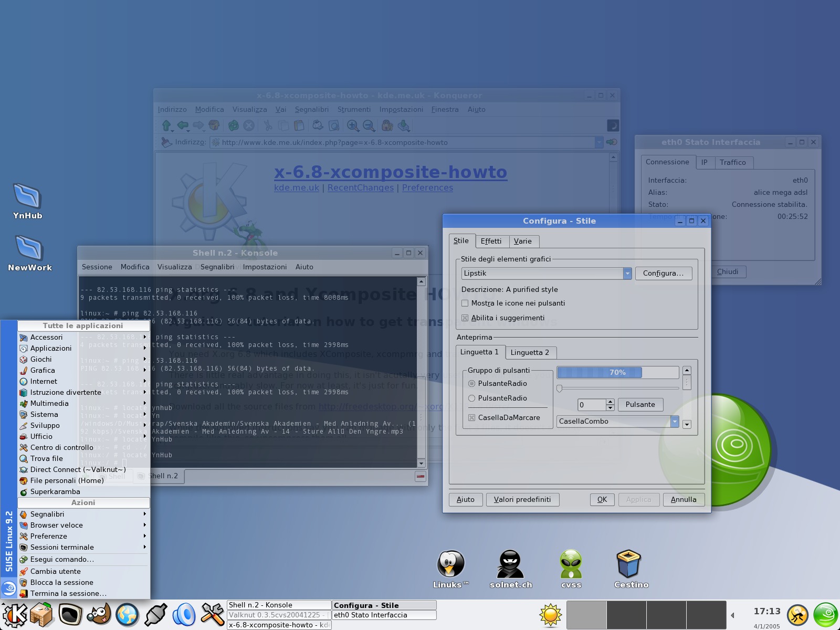Open Konqueror Strumenti menu
This screenshot has height=630, width=840.
tap(354, 109)
